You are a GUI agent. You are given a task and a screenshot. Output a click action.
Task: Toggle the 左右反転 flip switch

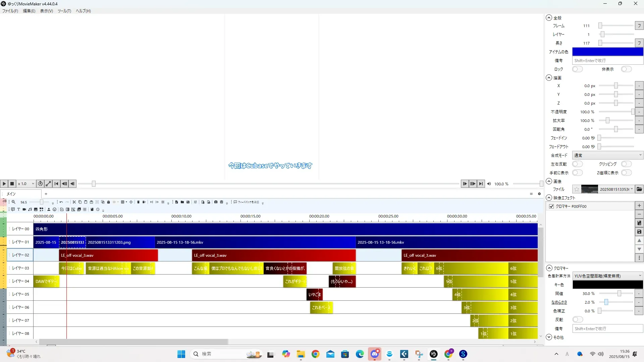(577, 164)
